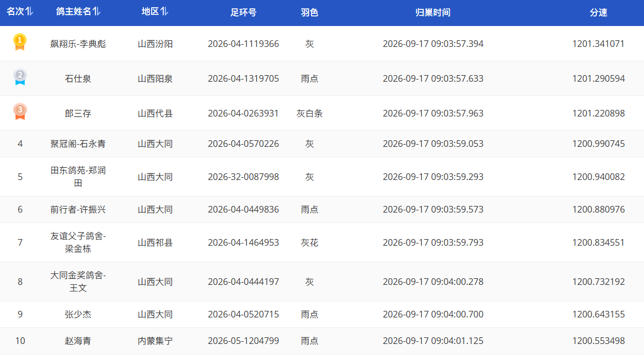Click the silver second-place medal icon
Viewport: 644px width, 355px height.
(20, 77)
